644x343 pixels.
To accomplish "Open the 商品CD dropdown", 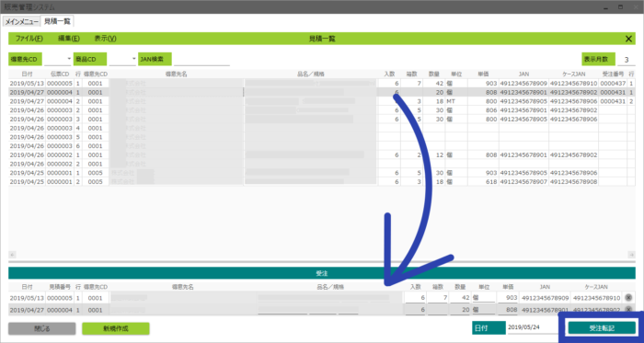I will click(133, 60).
